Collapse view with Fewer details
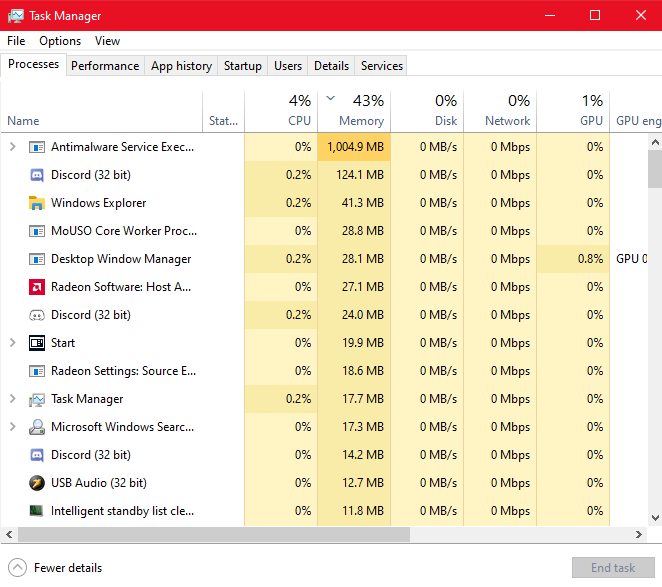 [57, 568]
